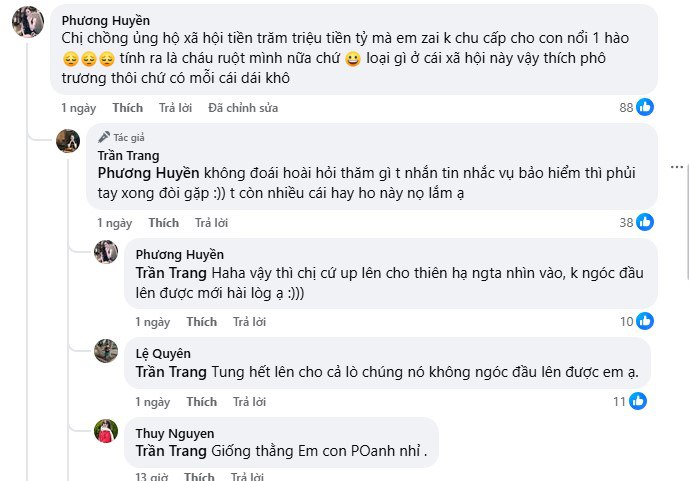This screenshot has width=689, height=481.
Task: Open Thuy Nguyen's profile avatar
Action: pos(106,431)
